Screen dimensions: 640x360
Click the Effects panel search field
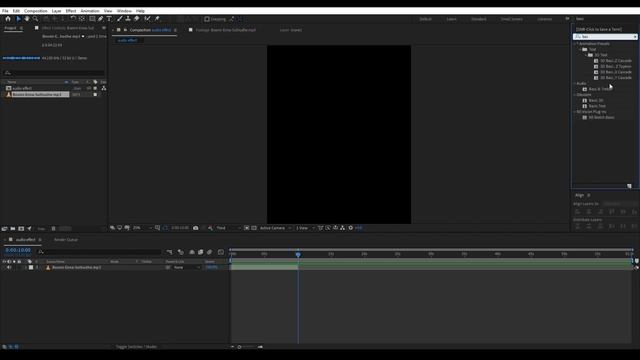coord(605,37)
